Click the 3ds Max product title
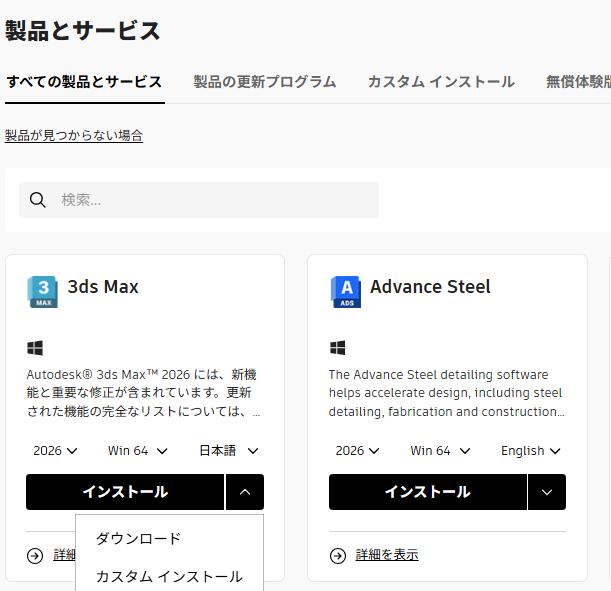This screenshot has width=611, height=591. click(x=103, y=287)
